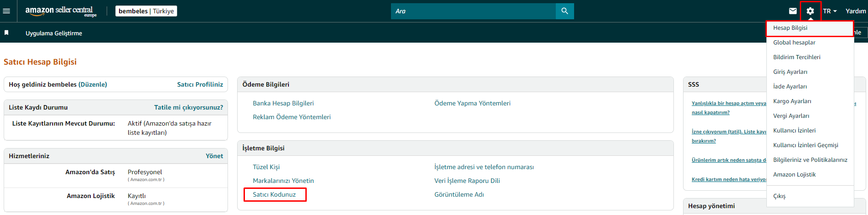
Task: Click the Satıcı Kodunuz link
Action: point(274,194)
